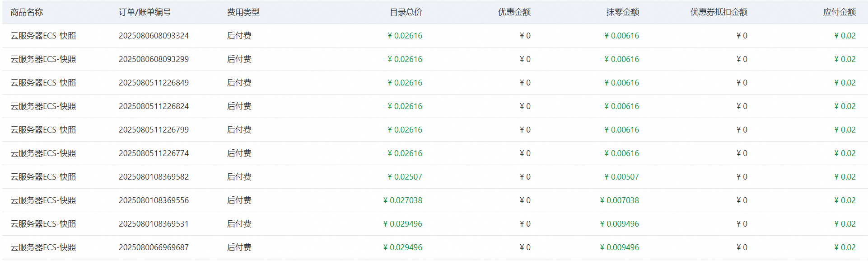The width and height of the screenshot is (868, 261).
Task: Click the 优惠金额 column header
Action: [514, 12]
